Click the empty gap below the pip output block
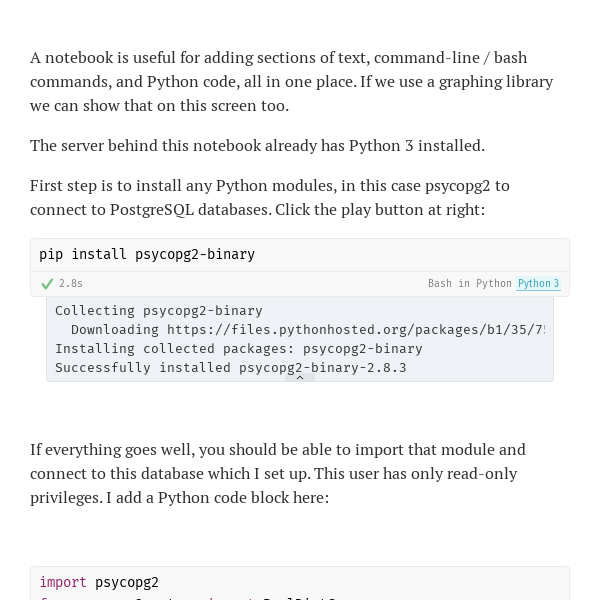 pyautogui.click(x=300, y=409)
